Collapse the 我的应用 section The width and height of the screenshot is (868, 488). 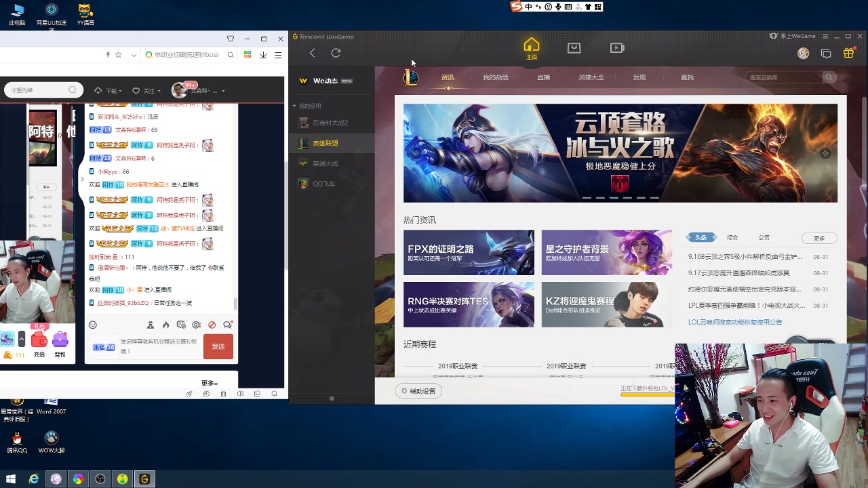pyautogui.click(x=294, y=106)
